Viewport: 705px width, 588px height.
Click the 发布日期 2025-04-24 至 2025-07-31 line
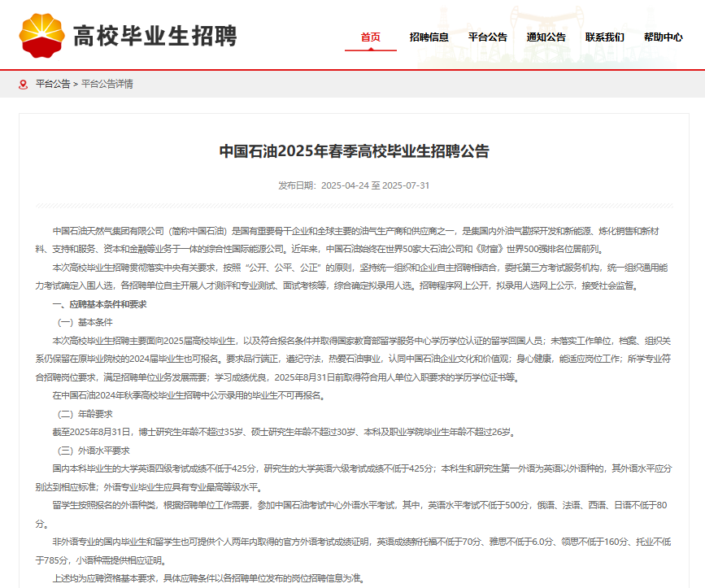[x=354, y=185]
